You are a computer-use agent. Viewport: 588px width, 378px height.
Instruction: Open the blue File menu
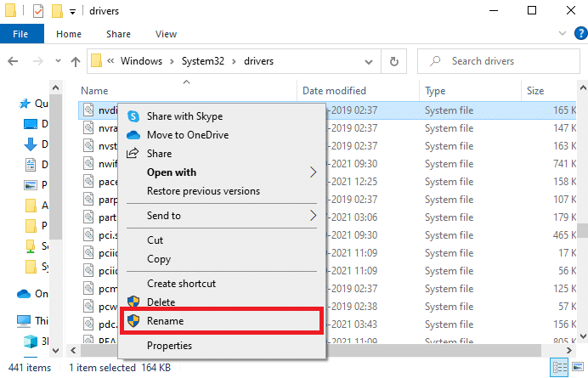tap(22, 34)
